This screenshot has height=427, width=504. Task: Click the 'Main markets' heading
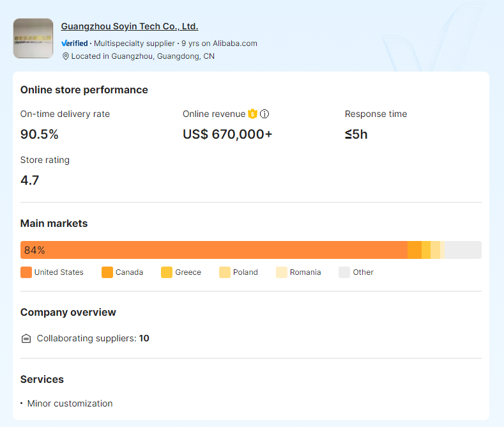pyautogui.click(x=54, y=224)
